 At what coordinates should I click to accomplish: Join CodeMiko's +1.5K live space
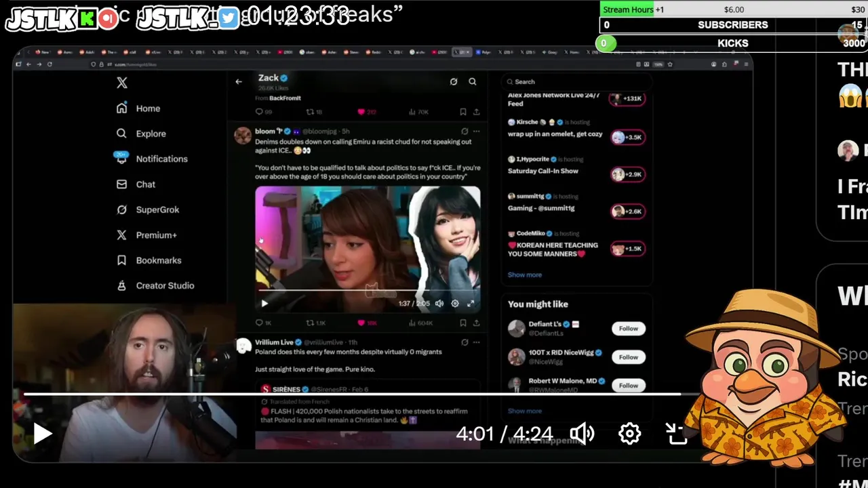coord(627,249)
